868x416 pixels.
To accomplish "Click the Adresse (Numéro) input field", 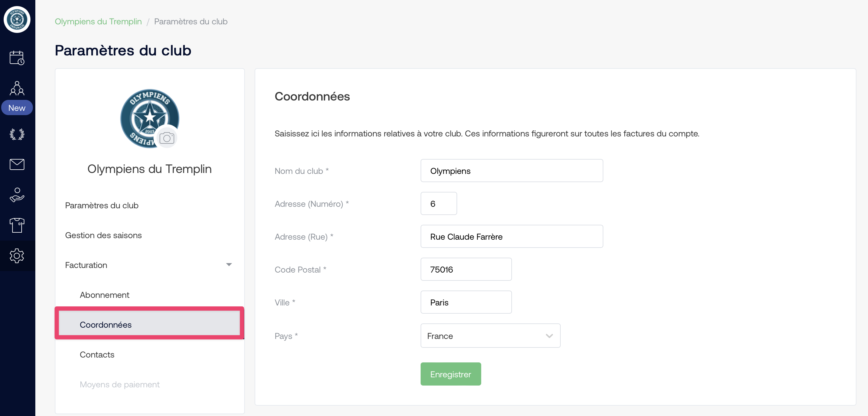I will (438, 203).
